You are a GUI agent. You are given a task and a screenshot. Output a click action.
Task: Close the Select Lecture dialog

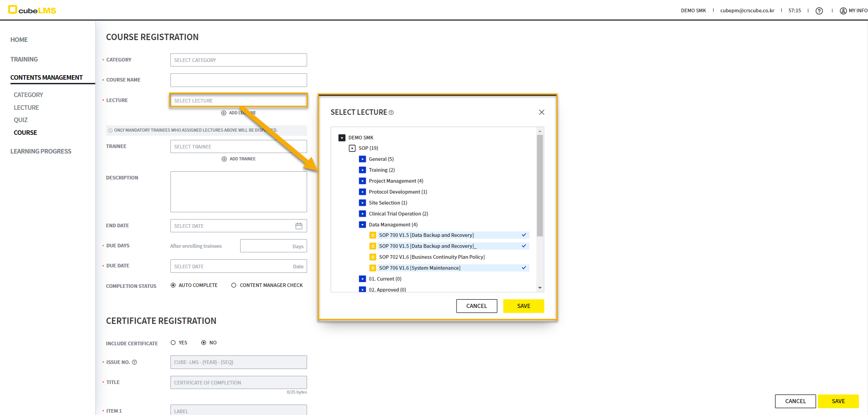541,113
